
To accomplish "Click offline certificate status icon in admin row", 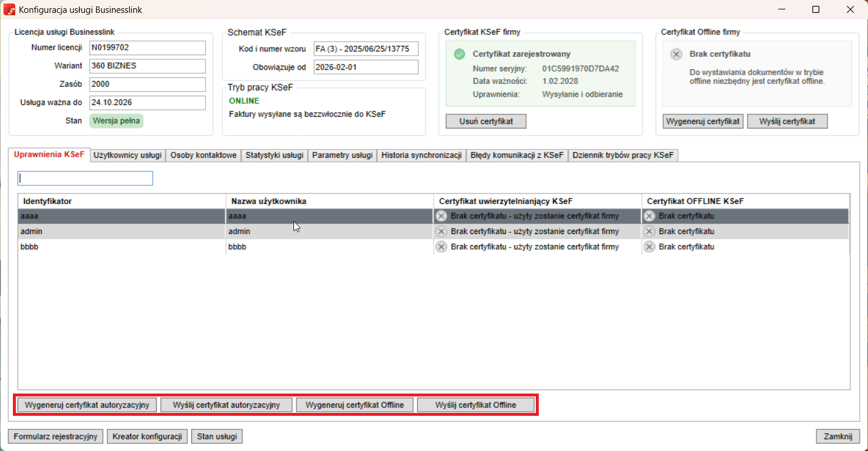I will (x=649, y=231).
